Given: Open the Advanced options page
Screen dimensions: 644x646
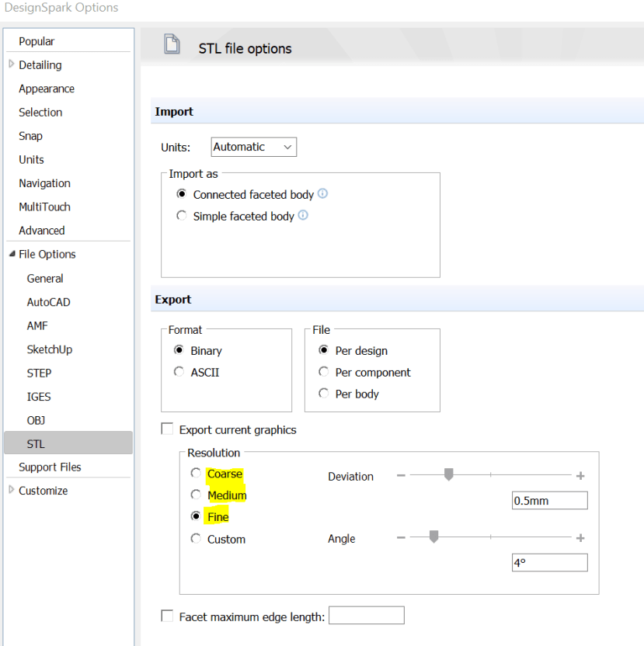Looking at the screenshot, I should (x=42, y=231).
